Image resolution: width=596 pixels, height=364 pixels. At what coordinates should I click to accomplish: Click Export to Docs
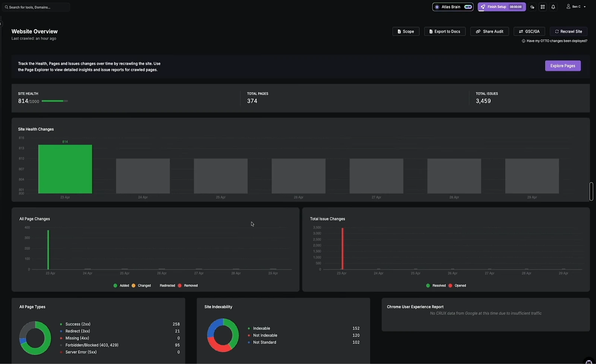(x=445, y=32)
